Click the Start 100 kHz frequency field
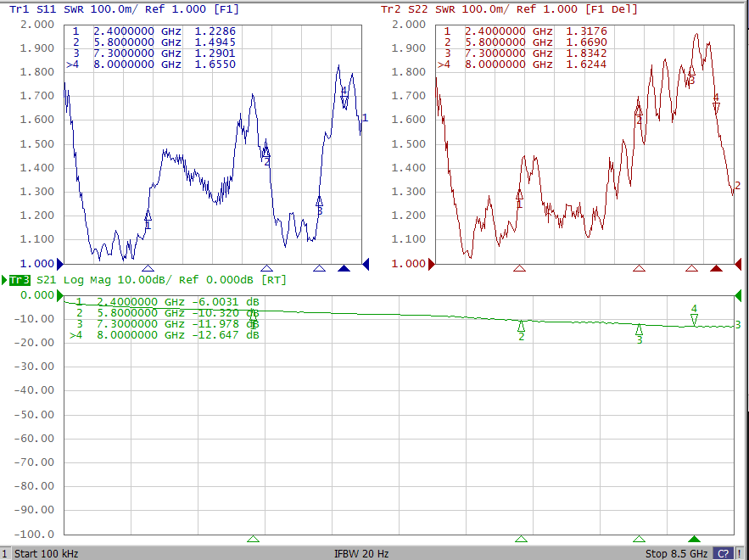Image resolution: width=749 pixels, height=560 pixels. click(x=47, y=553)
